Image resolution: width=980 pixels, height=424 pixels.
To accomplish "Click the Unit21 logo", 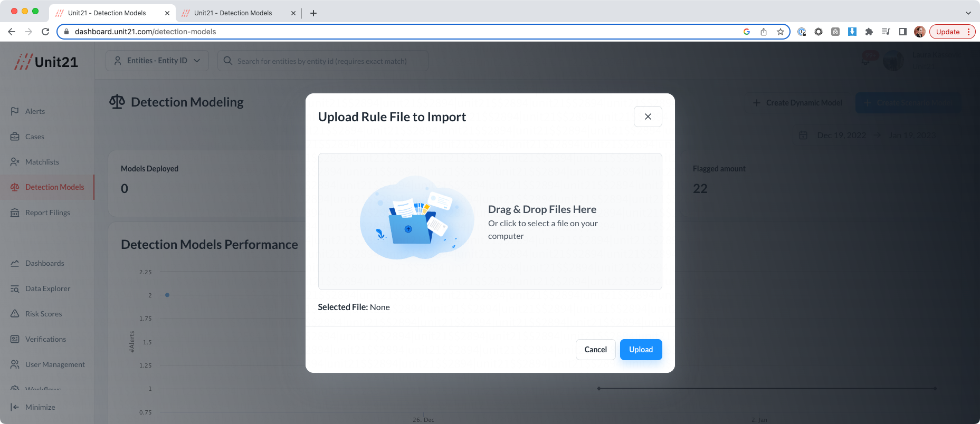I will pyautogui.click(x=46, y=62).
